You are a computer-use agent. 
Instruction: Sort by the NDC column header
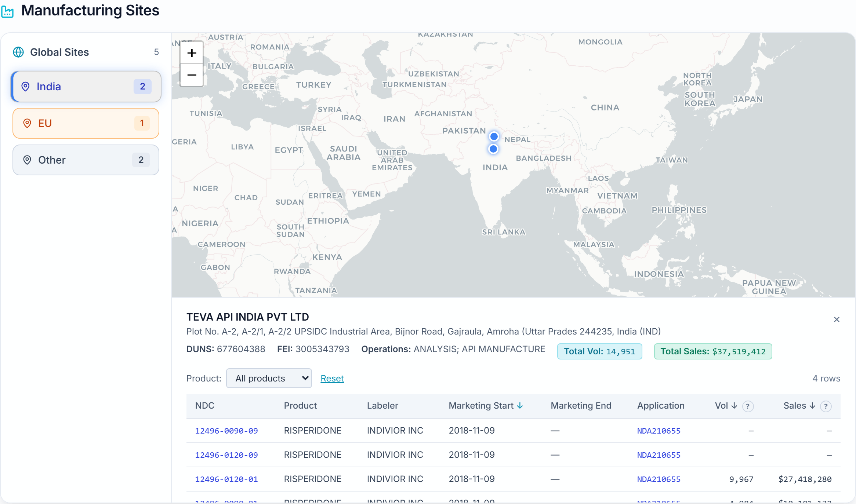coord(205,406)
